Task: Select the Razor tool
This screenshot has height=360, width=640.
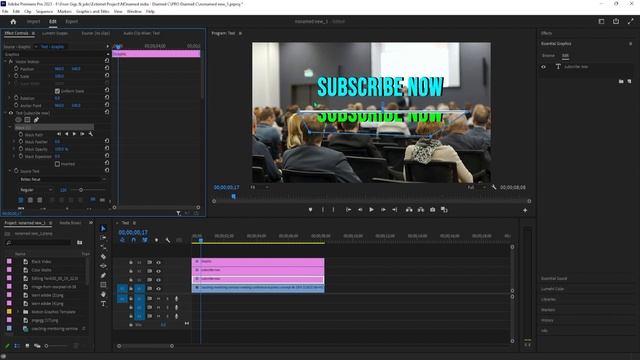Action: pyautogui.click(x=103, y=257)
